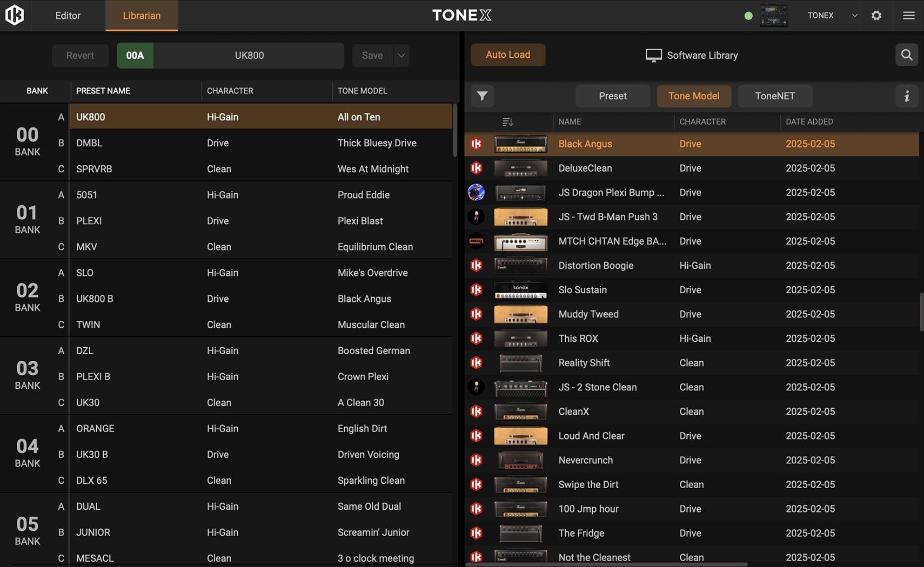Viewport: 924px width, 567px height.
Task: Click the JS Dragon Plexi Bump avatar icon
Action: point(476,192)
